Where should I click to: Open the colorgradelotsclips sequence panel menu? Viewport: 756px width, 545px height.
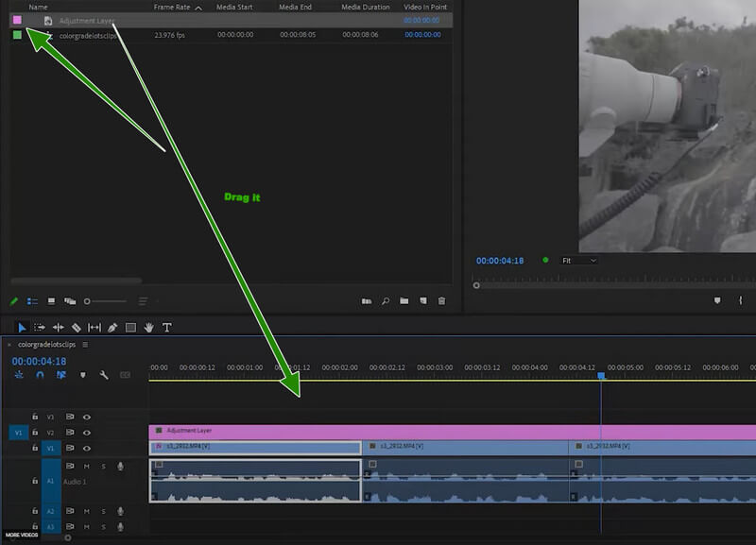pos(84,345)
